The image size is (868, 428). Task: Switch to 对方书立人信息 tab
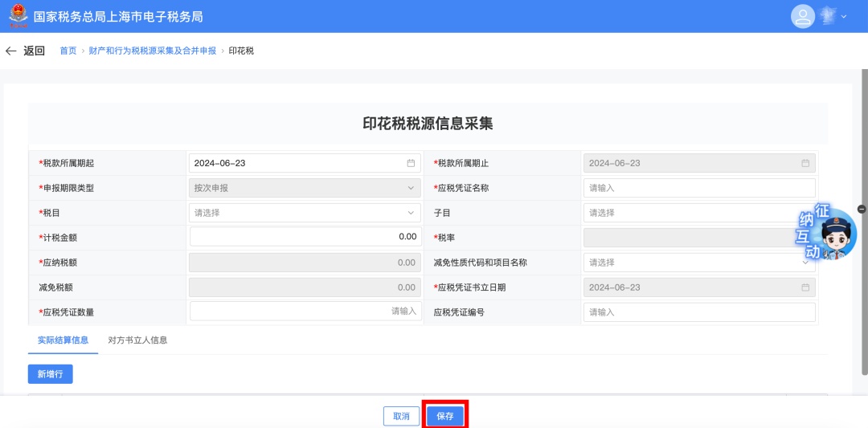(x=137, y=340)
